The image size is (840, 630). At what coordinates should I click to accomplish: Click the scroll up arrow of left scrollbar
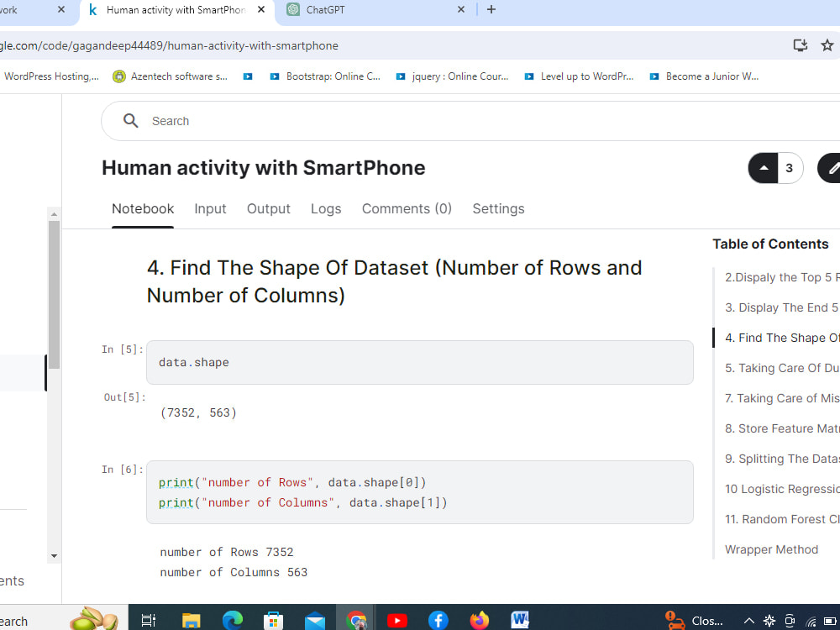[54, 213]
